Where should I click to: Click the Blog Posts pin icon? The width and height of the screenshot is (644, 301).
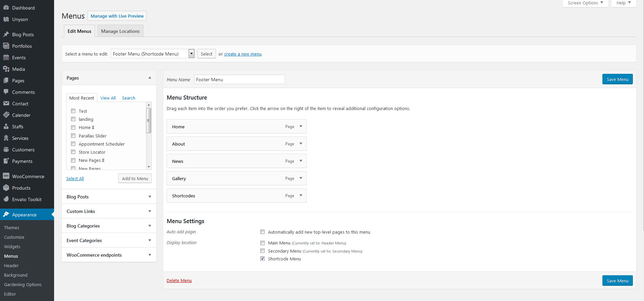(6, 34)
